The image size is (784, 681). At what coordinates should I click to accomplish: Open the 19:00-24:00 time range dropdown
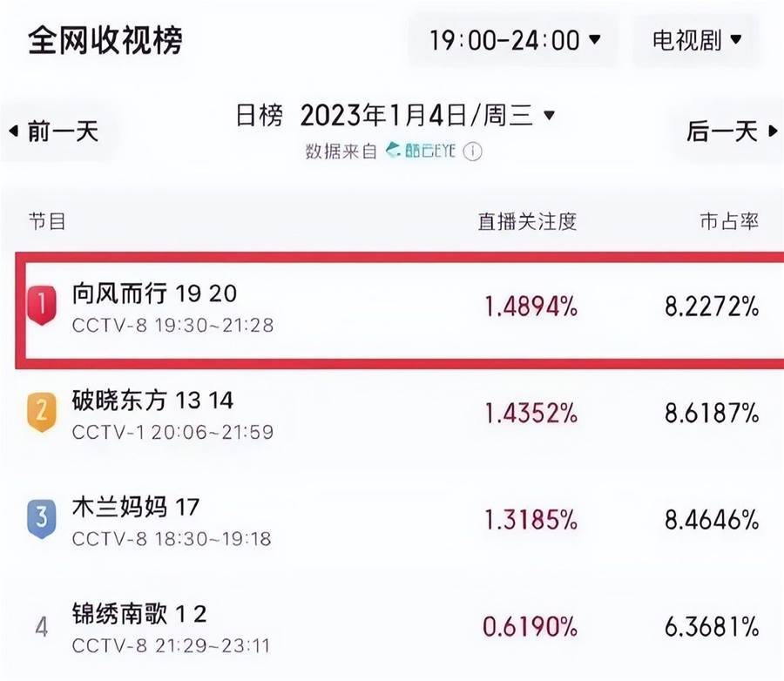[514, 40]
